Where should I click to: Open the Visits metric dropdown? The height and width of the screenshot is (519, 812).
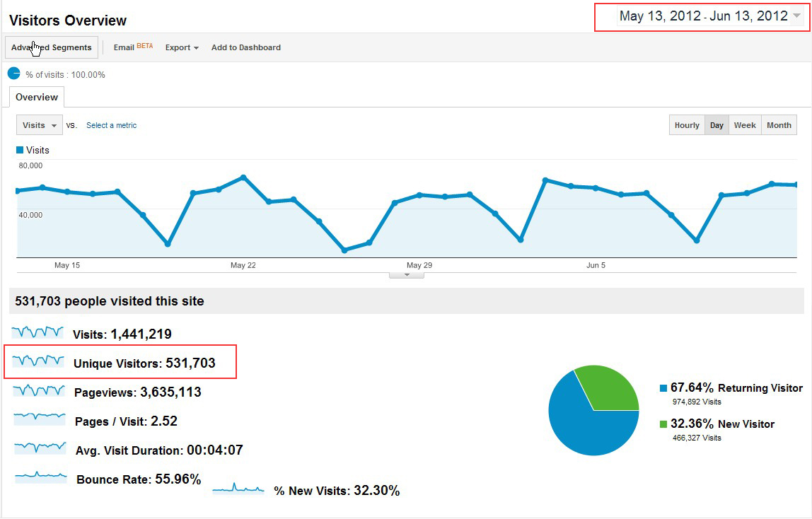click(40, 125)
